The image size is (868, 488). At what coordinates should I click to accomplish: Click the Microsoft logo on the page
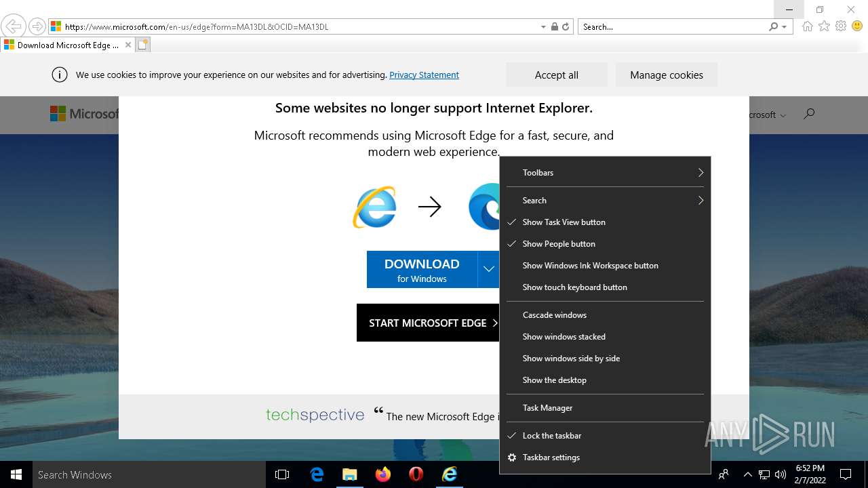click(x=84, y=114)
